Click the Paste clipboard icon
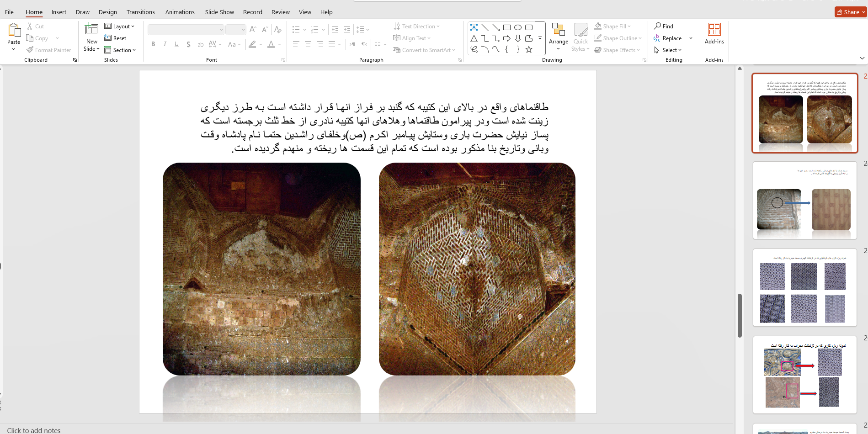Viewport: 868px width, 434px height. [x=14, y=31]
